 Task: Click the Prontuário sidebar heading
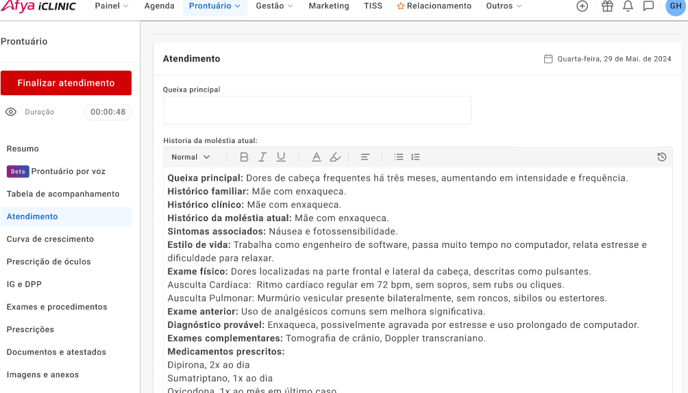click(24, 41)
